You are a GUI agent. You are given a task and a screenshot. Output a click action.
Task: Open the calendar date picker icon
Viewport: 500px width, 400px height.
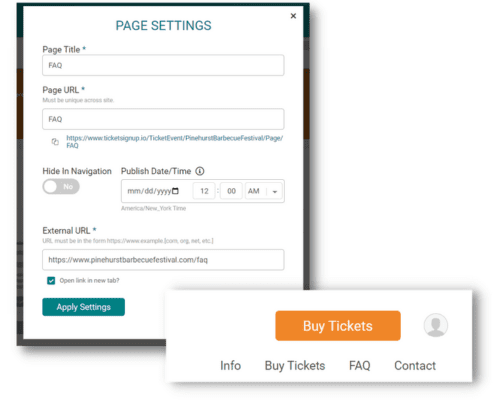pyautogui.click(x=175, y=191)
